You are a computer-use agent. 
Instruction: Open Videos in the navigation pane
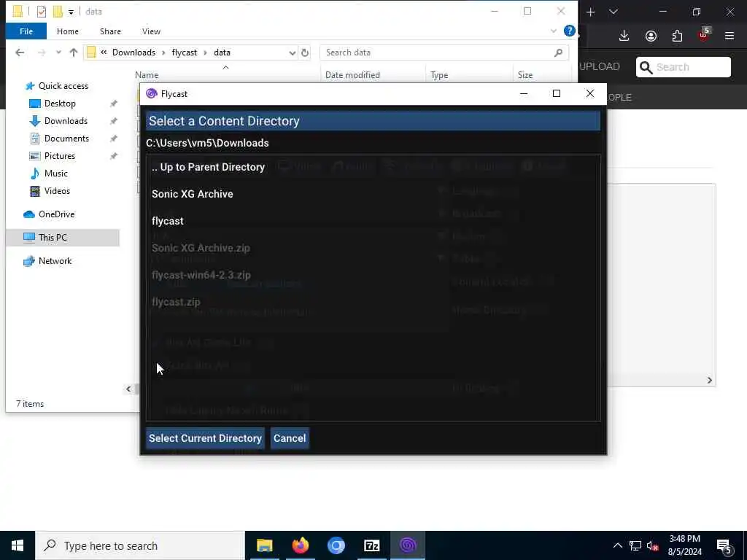(x=57, y=191)
